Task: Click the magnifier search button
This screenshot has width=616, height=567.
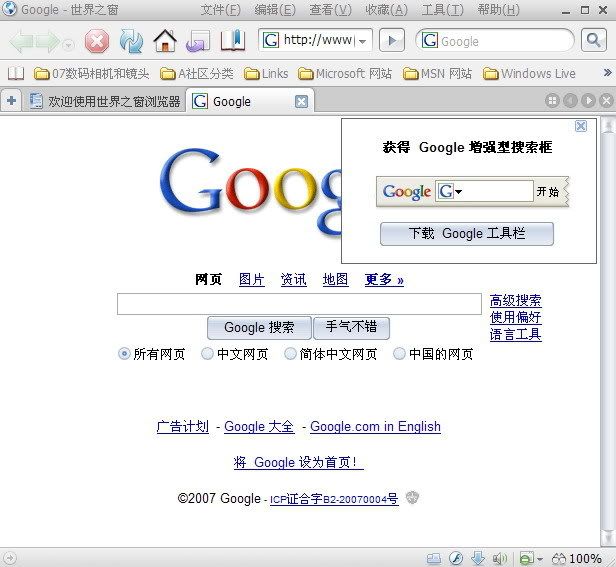Action: pyautogui.click(x=594, y=40)
